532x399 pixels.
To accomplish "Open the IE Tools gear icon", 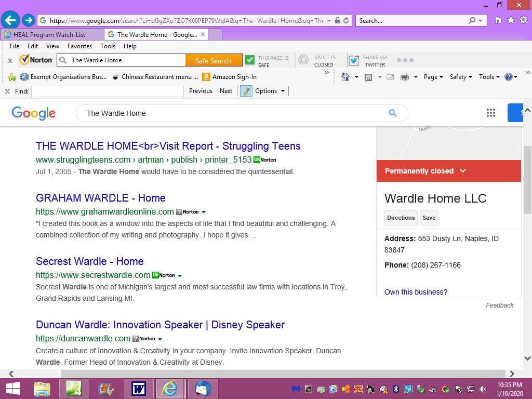I will 524,20.
